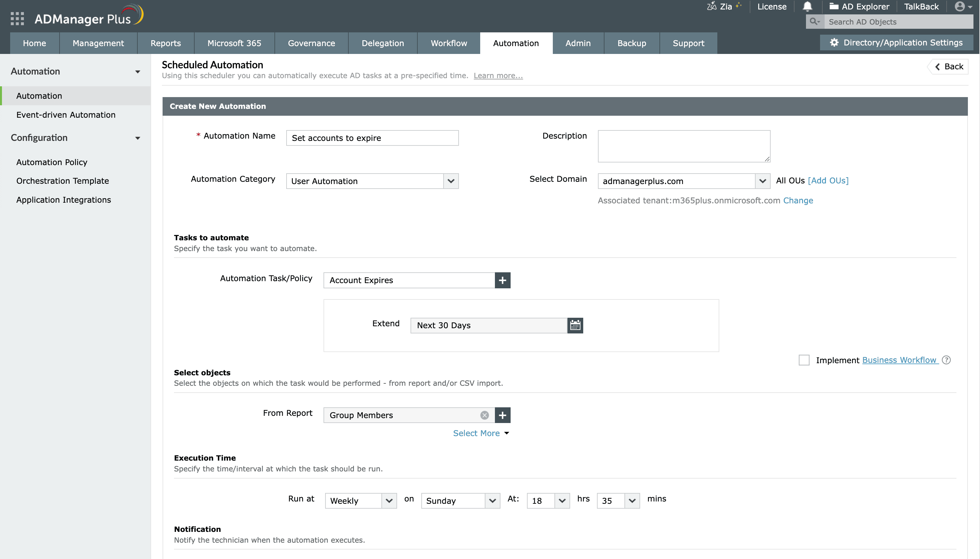Open the Reports tab
980x559 pixels.
tap(166, 43)
